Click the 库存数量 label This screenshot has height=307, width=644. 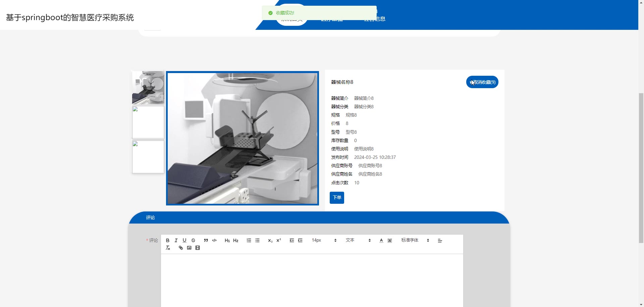[x=340, y=140]
